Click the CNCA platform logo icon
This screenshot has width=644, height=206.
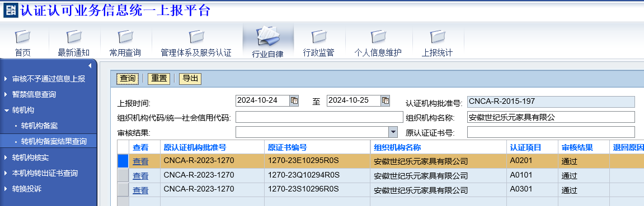pos(10,11)
